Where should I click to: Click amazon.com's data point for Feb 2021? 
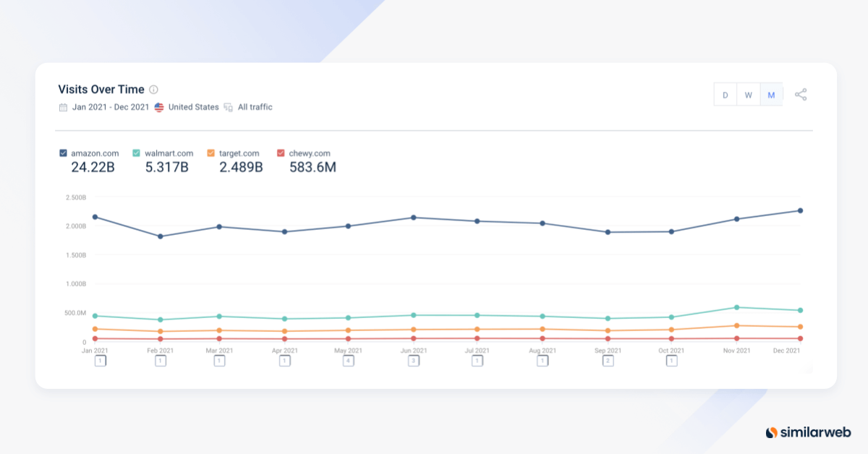[160, 236]
